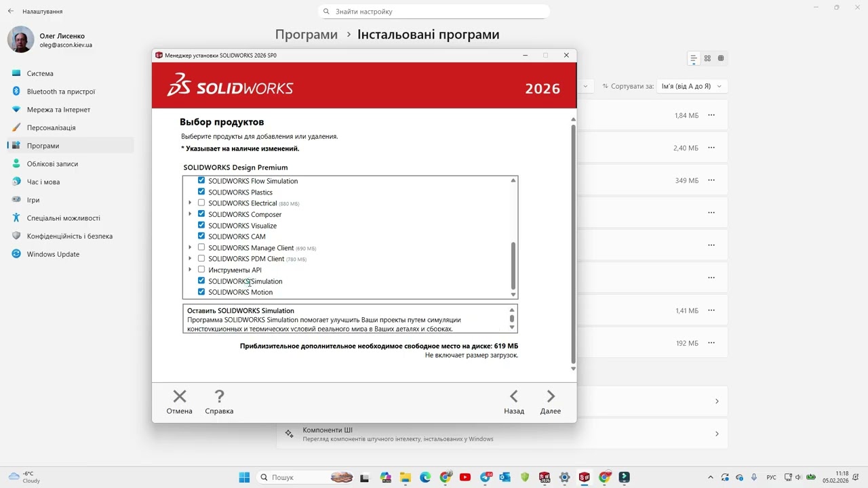Click the Settings back arrow

(x=10, y=12)
